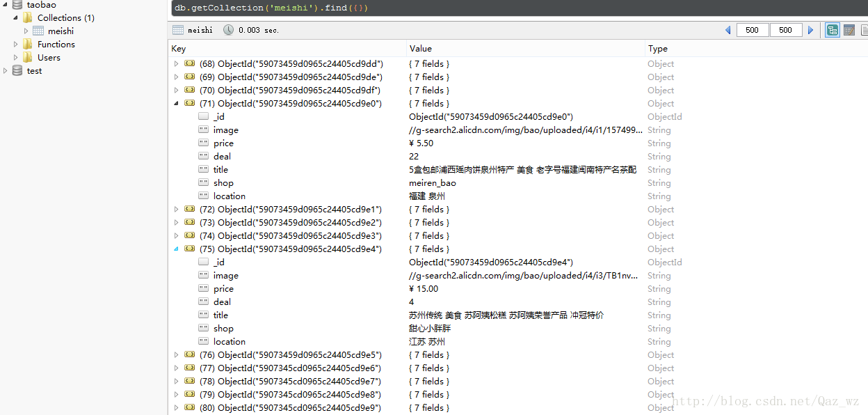Screen dimensions: 868x415
Task: Select the title starting with 苏州传统 美食
Action: coord(506,315)
